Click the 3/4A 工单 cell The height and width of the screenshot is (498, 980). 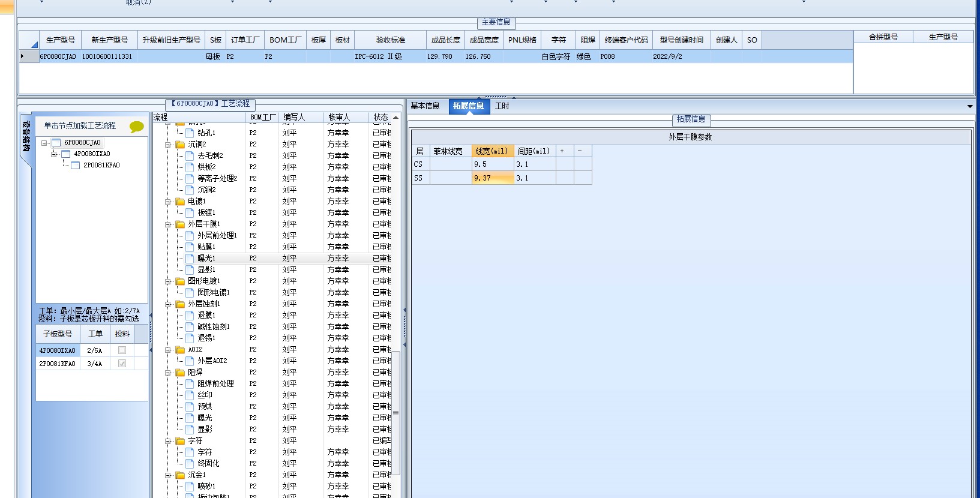[x=95, y=364]
